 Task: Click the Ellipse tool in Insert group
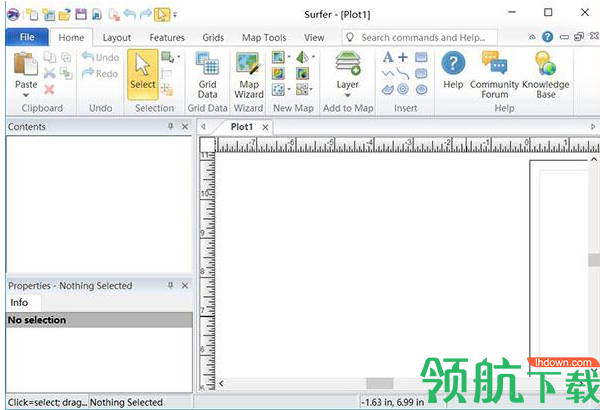[421, 90]
